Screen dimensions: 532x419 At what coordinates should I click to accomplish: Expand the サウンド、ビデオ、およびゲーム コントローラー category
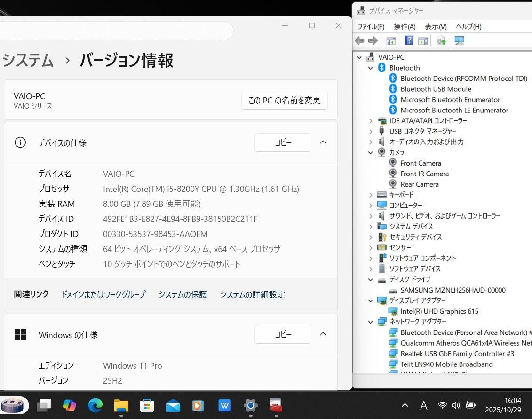click(370, 216)
